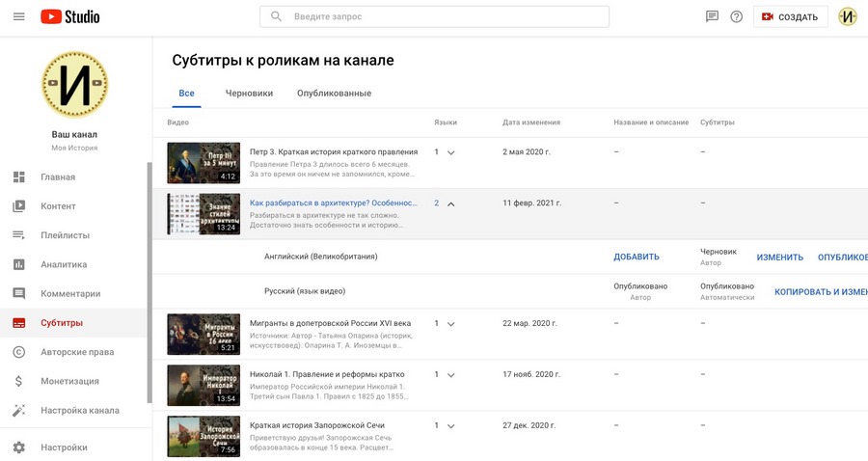
Task: Click ИЗМЕНИТЬ for English subtitles draft
Action: pos(779,258)
